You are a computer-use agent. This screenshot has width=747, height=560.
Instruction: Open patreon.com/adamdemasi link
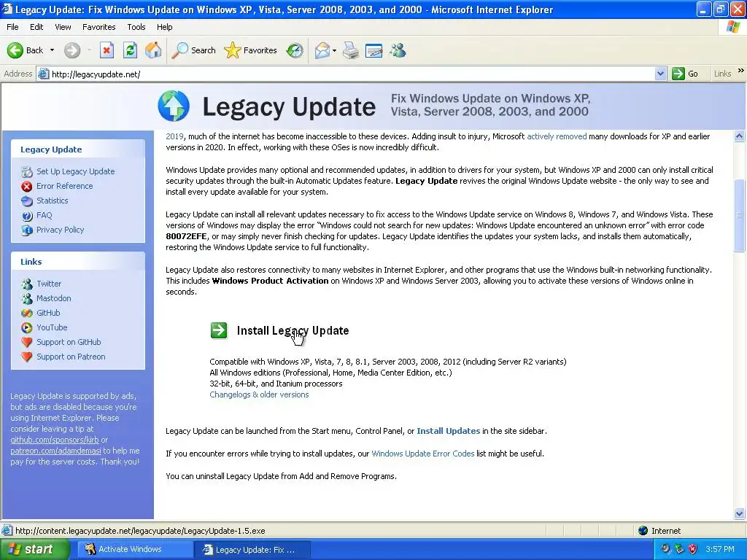tap(55, 451)
